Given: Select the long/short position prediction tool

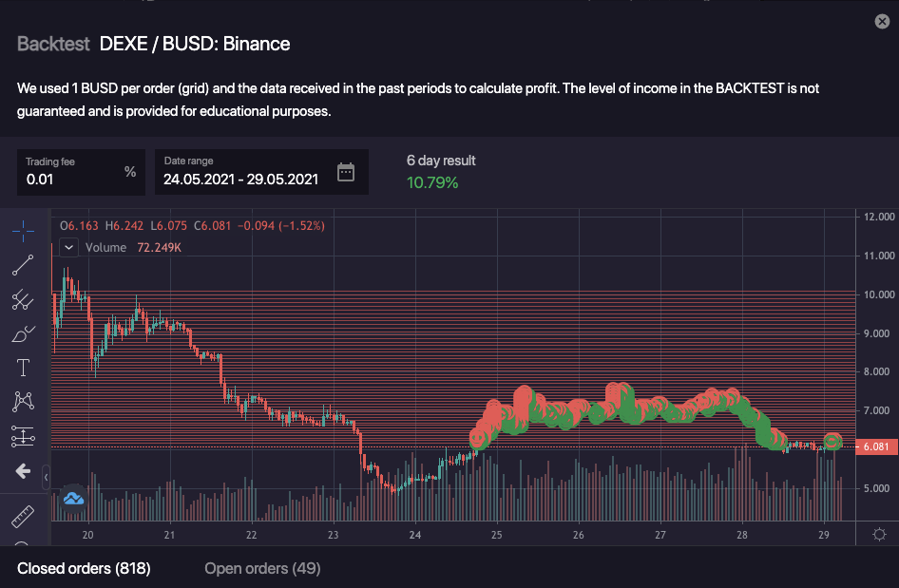Looking at the screenshot, I should (23, 436).
